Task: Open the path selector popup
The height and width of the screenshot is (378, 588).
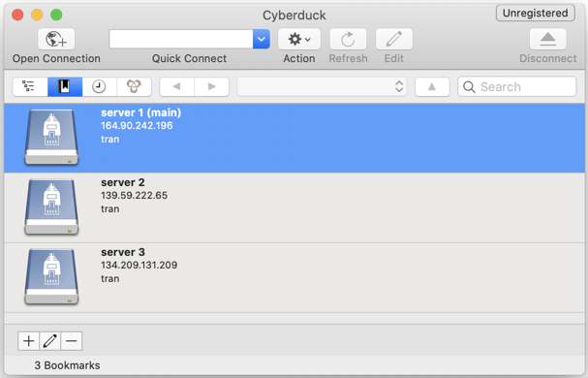Action: (323, 86)
